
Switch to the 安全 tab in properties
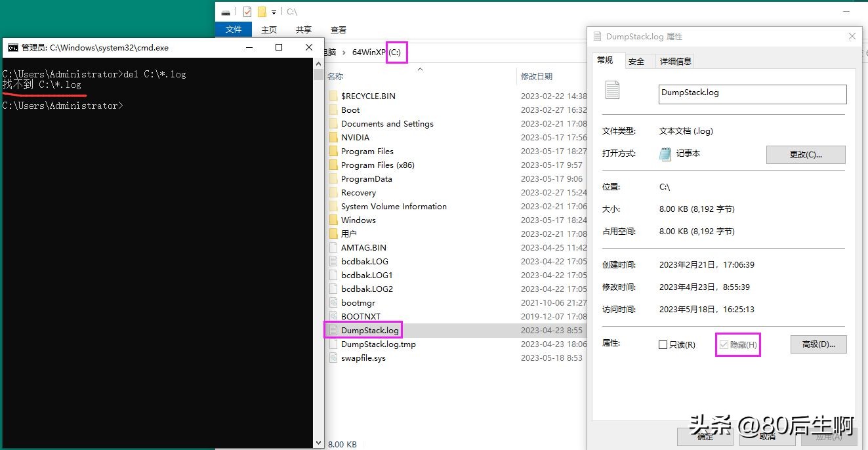(x=636, y=61)
